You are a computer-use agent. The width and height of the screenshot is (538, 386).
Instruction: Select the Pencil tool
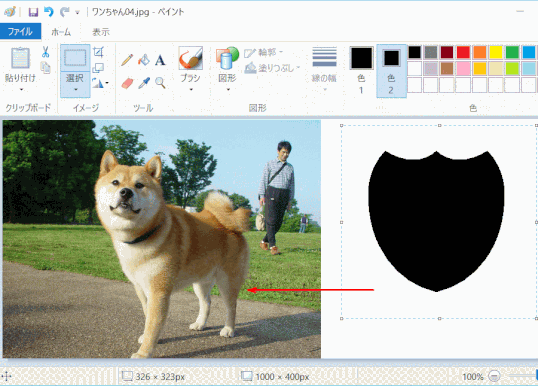tap(127, 60)
